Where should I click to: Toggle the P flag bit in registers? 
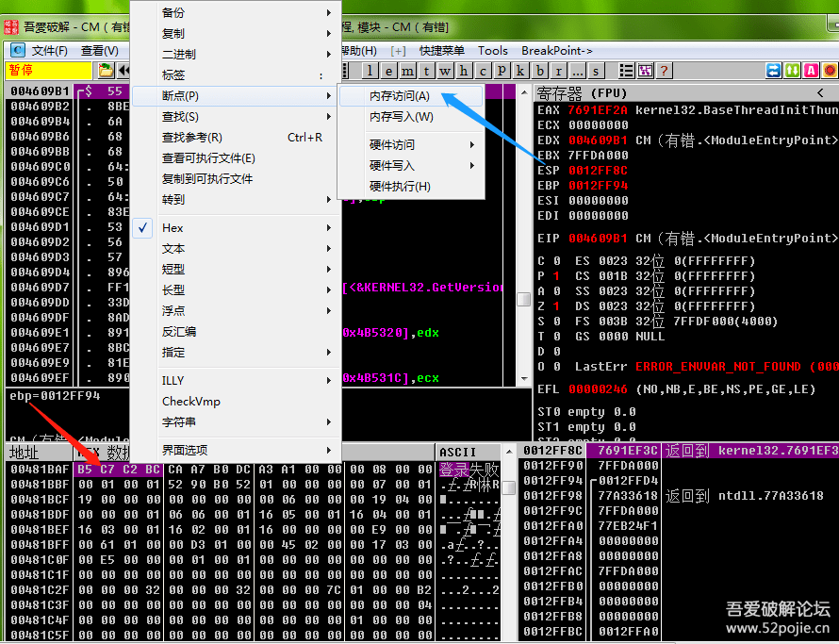(555, 276)
